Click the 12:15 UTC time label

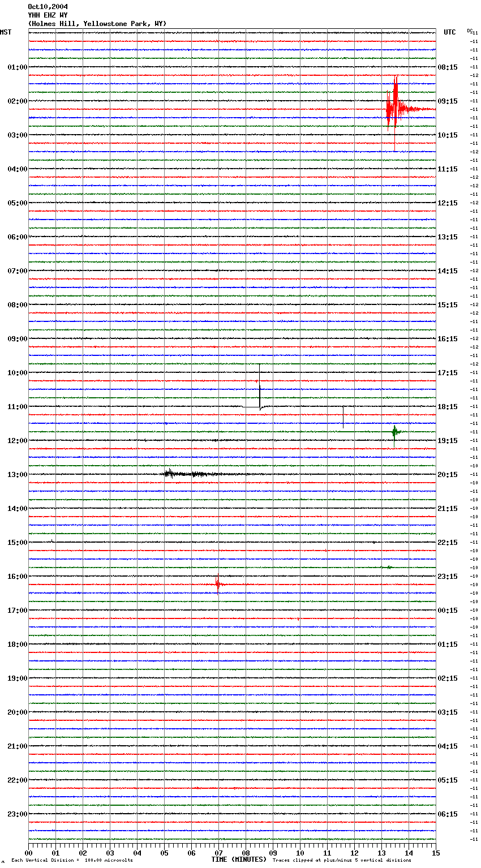pyautogui.click(x=448, y=203)
